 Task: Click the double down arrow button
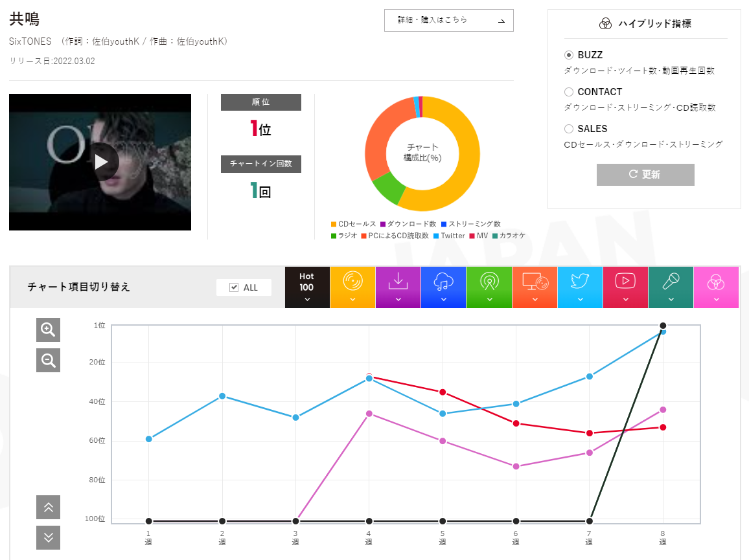pos(48,537)
